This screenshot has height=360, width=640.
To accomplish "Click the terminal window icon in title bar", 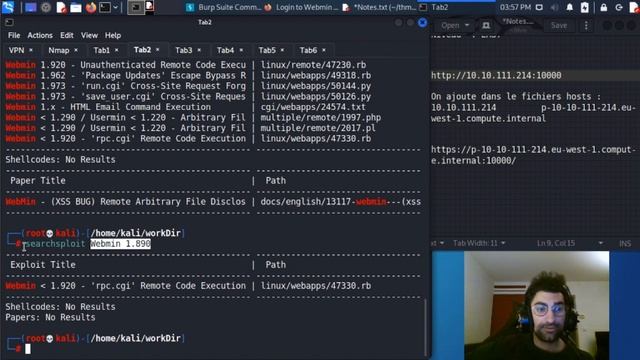I will (9, 22).
